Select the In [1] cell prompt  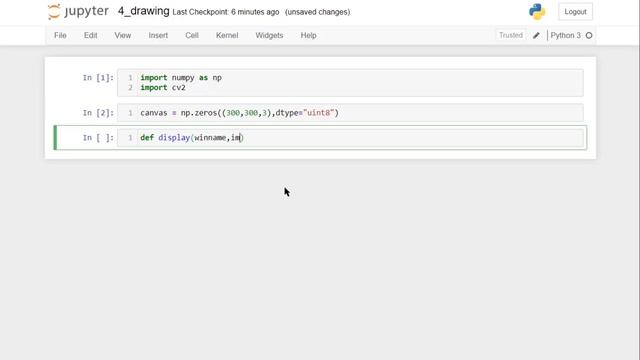point(98,78)
